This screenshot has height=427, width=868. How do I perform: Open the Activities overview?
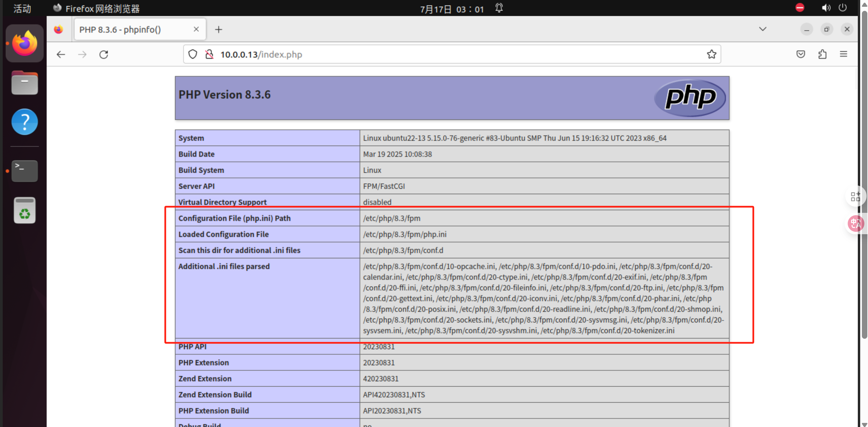pyautogui.click(x=22, y=8)
